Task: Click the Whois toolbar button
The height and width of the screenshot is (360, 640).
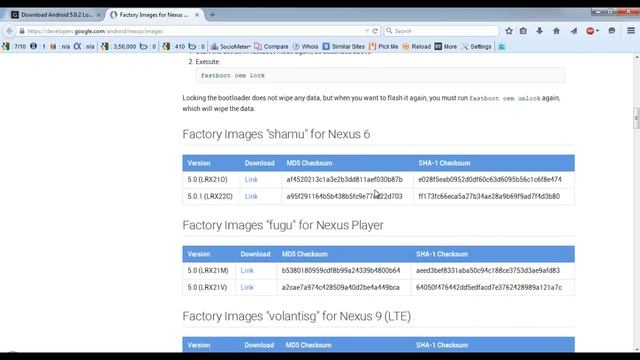Action: (305, 47)
